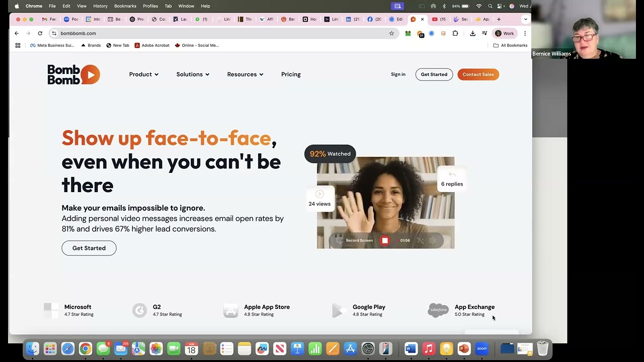Screen dimensions: 644x362
Task: Bookmark this page with star icon
Action: (391, 33)
